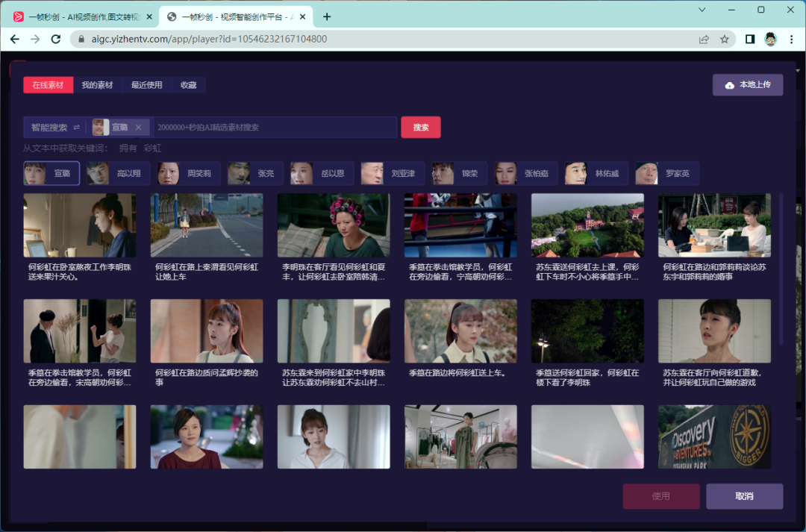Click the red 搜索 button
Image resolution: width=806 pixels, height=532 pixels.
coord(420,128)
